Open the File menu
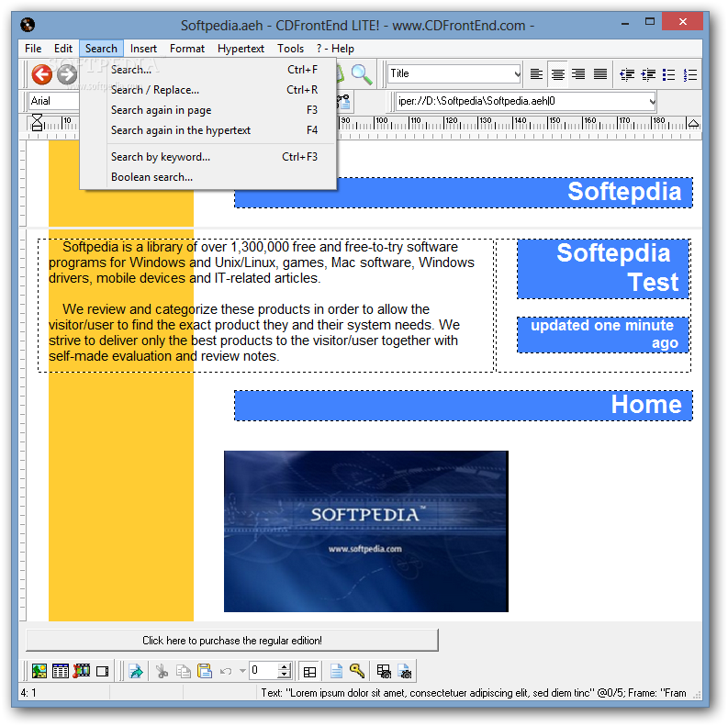The height and width of the screenshot is (726, 728). pyautogui.click(x=33, y=49)
